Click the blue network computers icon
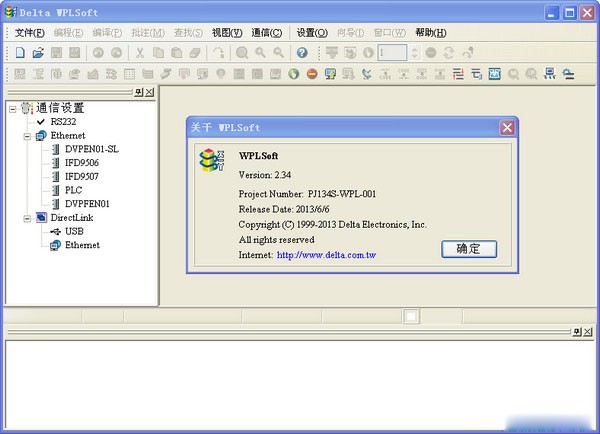The width and height of the screenshot is (600, 434). [550, 73]
